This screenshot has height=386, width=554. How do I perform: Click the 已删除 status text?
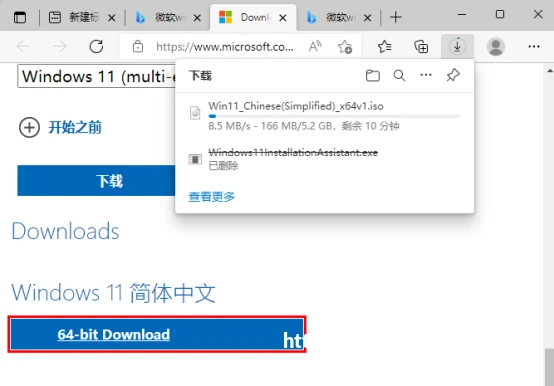(223, 166)
